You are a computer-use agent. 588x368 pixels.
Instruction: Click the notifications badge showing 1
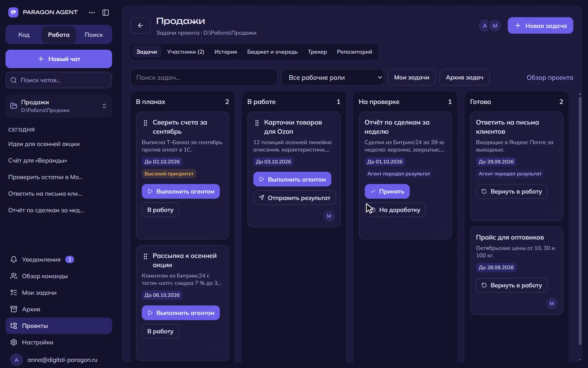70,259
